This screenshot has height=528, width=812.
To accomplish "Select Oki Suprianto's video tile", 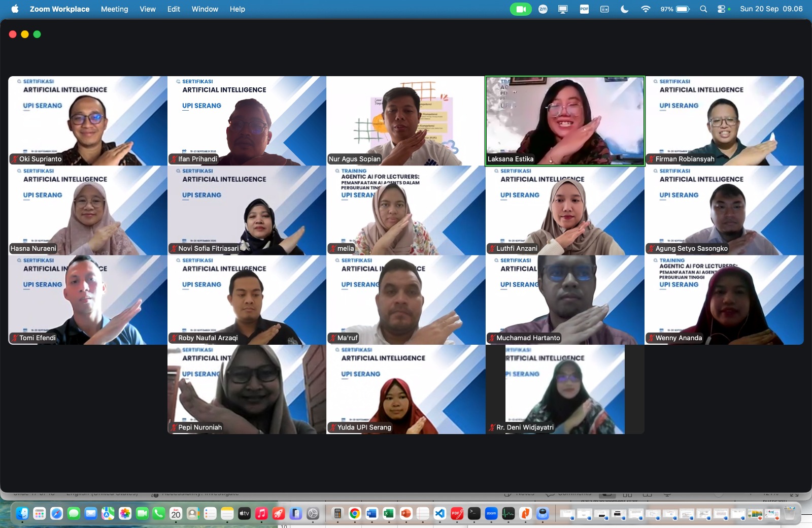I will click(x=88, y=121).
